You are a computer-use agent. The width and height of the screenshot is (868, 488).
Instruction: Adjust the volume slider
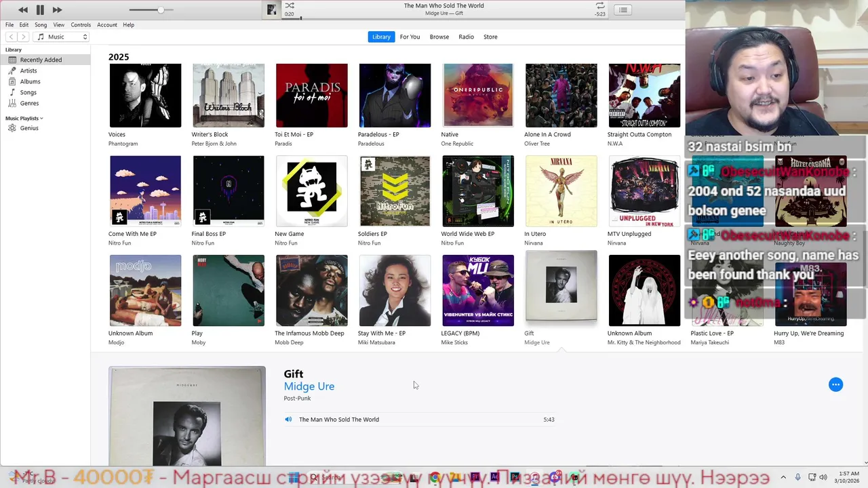point(151,9)
